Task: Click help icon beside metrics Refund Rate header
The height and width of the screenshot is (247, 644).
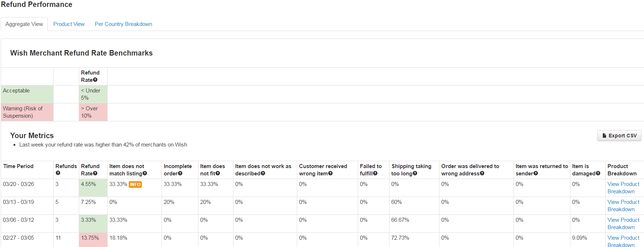Action: pyautogui.click(x=95, y=174)
